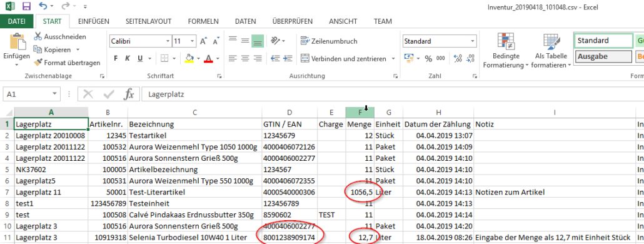Open the Ausrichtung dialog launcher
The height and width of the screenshot is (244, 644).
[x=396, y=76]
